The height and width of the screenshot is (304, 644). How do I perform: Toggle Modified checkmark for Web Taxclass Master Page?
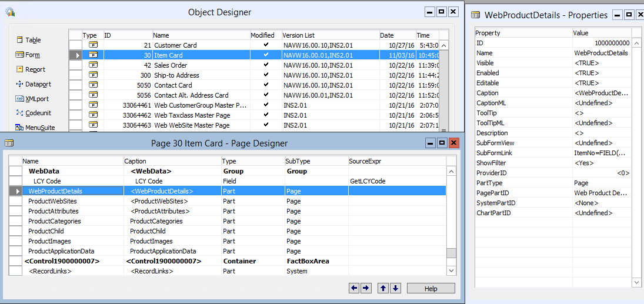[266, 115]
